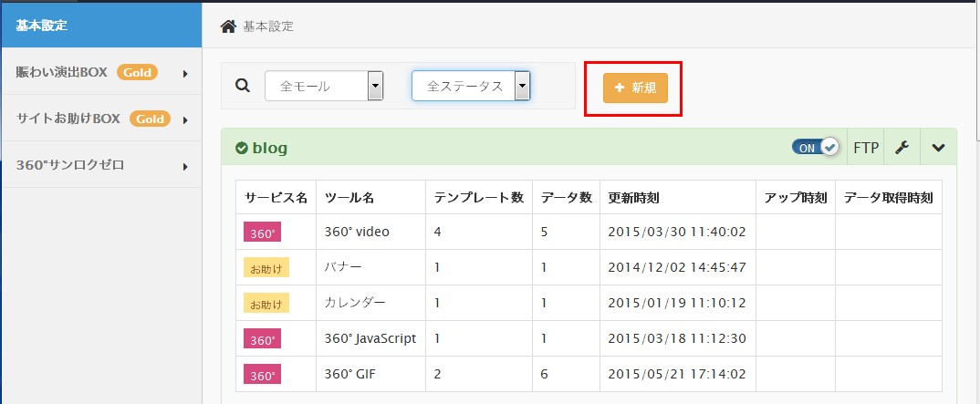Click the 新規 button
The height and width of the screenshot is (404, 980).
[x=635, y=88]
